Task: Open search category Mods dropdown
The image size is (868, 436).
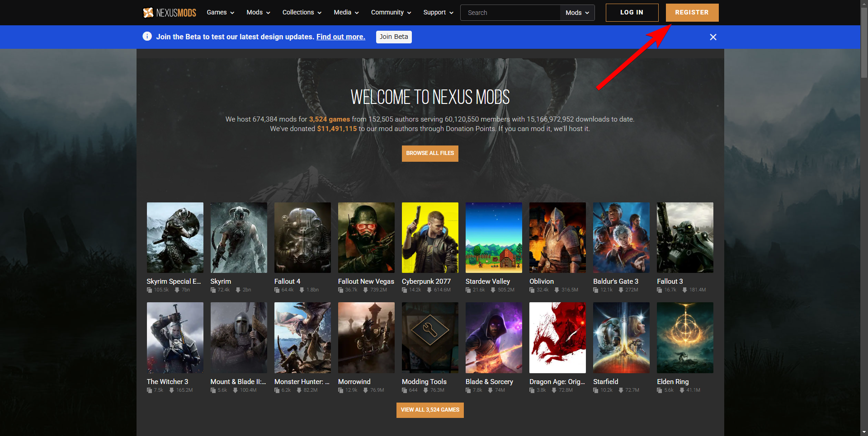Action: click(x=577, y=13)
